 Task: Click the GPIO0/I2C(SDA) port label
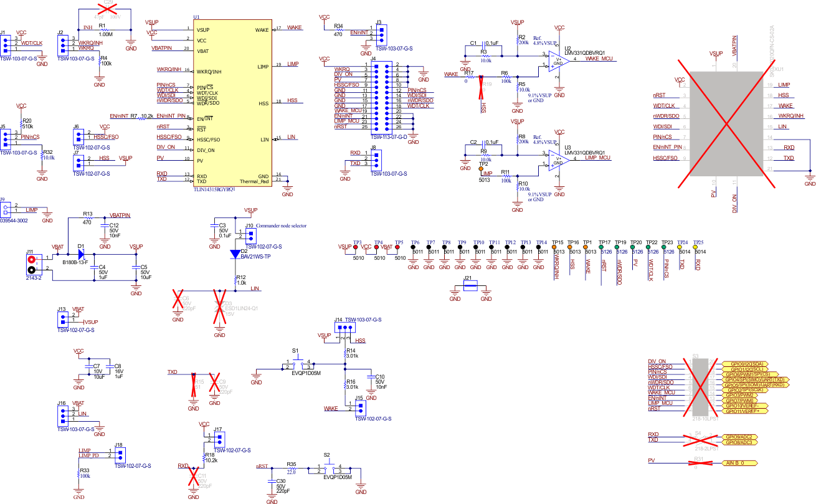746,363
